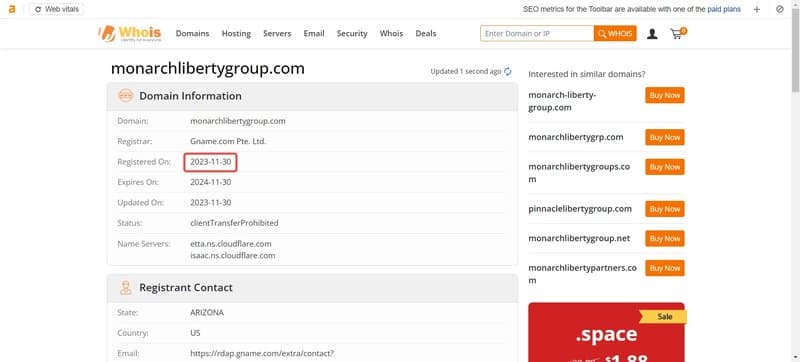The height and width of the screenshot is (362, 800).
Task: Select name server isaac.ns.cloudflare.com
Action: coord(233,255)
